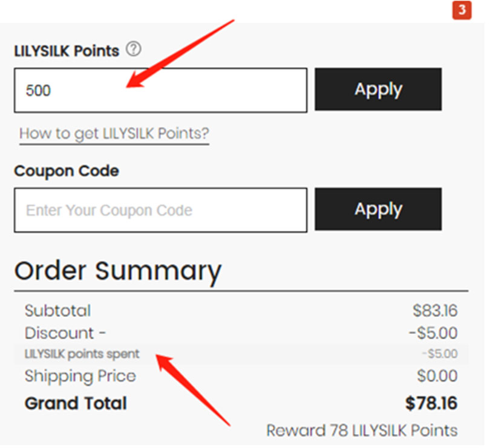
Task: Click the $78.16 grand total amount
Action: (431, 403)
